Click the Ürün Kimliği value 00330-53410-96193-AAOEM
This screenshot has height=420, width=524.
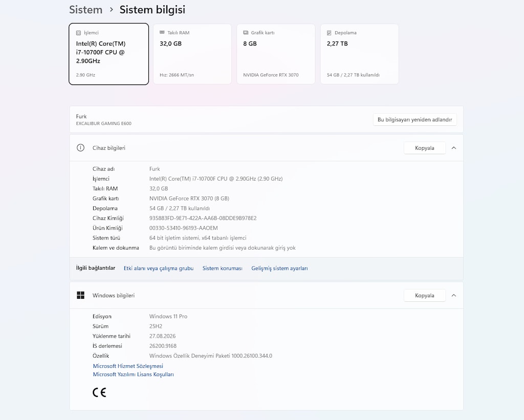pyautogui.click(x=184, y=228)
